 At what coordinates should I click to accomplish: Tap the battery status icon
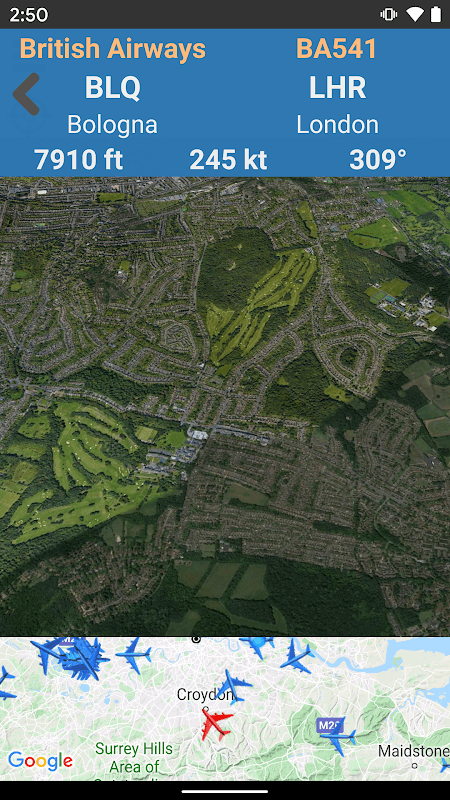436,15
